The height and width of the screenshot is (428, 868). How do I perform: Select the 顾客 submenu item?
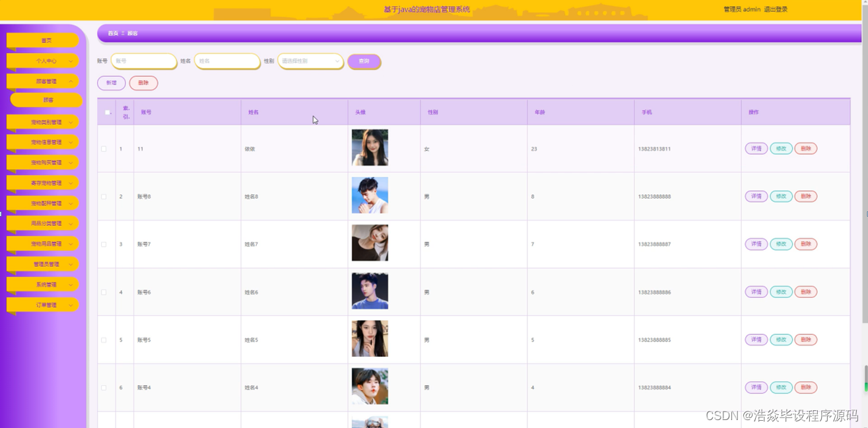pos(46,100)
